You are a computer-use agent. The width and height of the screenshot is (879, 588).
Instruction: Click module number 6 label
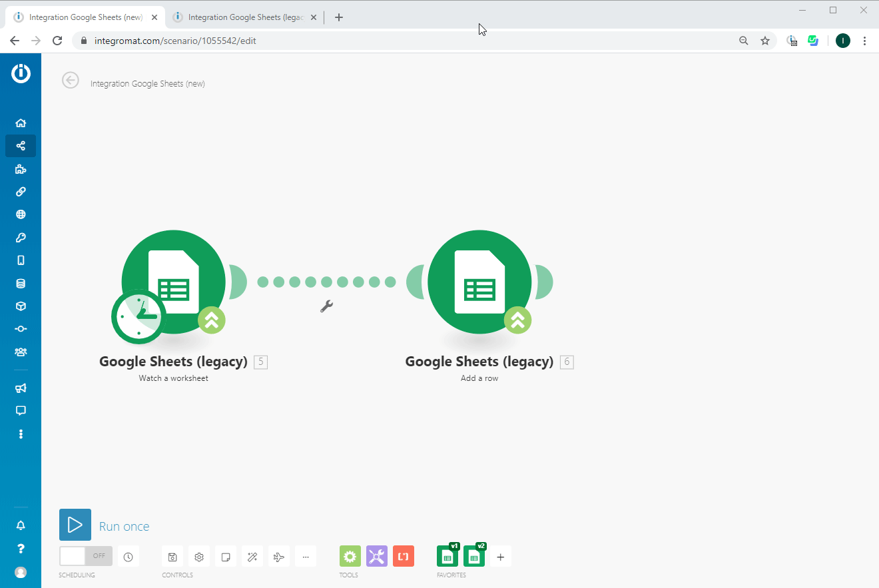click(567, 362)
